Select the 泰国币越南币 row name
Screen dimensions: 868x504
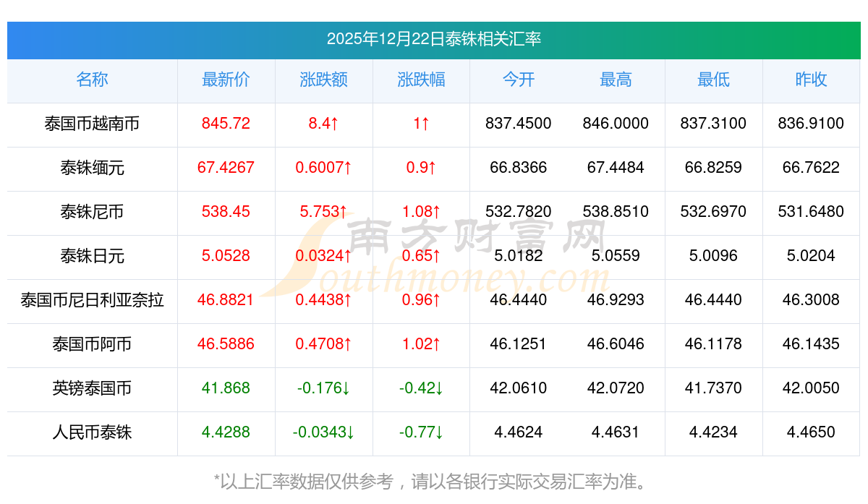tap(92, 124)
